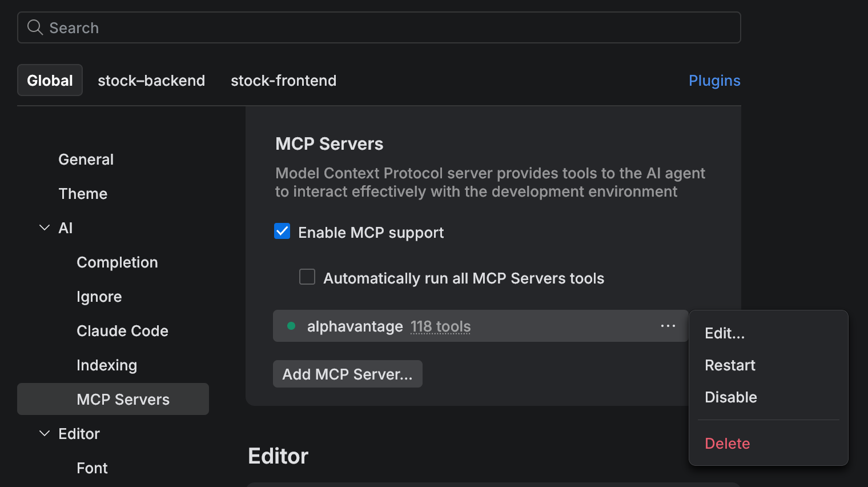The height and width of the screenshot is (487, 868).
Task: Switch to the stock-backend tab
Action: [x=151, y=80]
